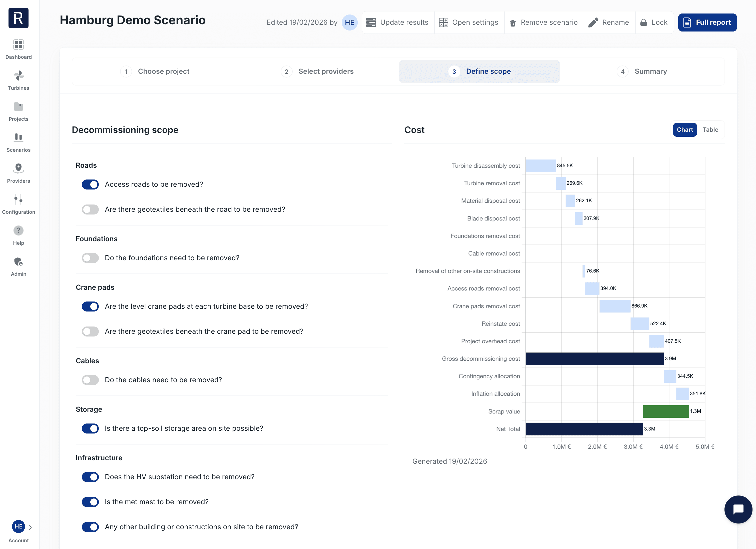Viewport: 756px width, 549px height.
Task: Switch cost view to Table
Action: pyautogui.click(x=710, y=129)
